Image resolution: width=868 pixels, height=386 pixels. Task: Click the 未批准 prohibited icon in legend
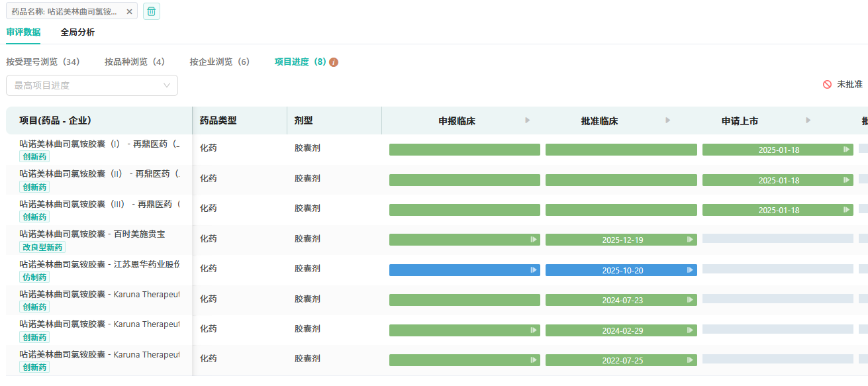[x=827, y=85]
